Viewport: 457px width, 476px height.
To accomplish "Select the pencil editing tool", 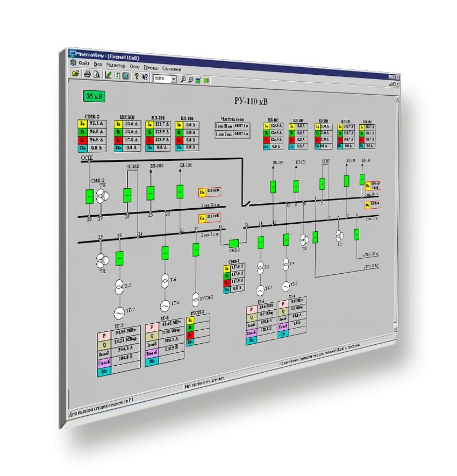I will coord(108,76).
